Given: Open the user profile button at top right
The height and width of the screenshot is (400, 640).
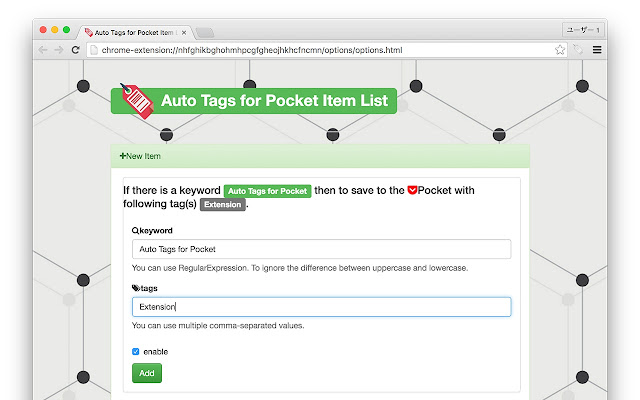Looking at the screenshot, I should tap(583, 30).
